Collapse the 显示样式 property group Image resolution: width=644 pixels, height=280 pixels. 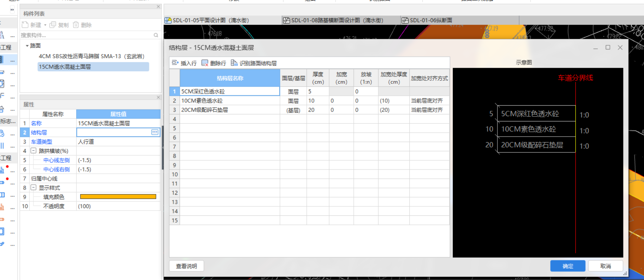[x=33, y=188]
